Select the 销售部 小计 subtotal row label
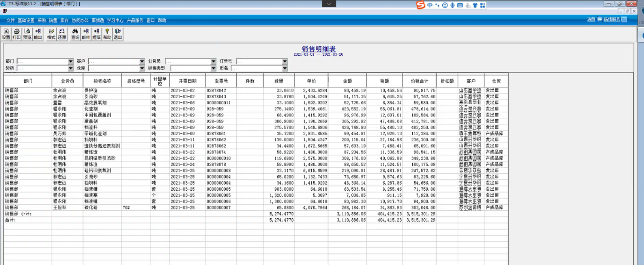This screenshot has height=265, width=644. tap(18, 214)
